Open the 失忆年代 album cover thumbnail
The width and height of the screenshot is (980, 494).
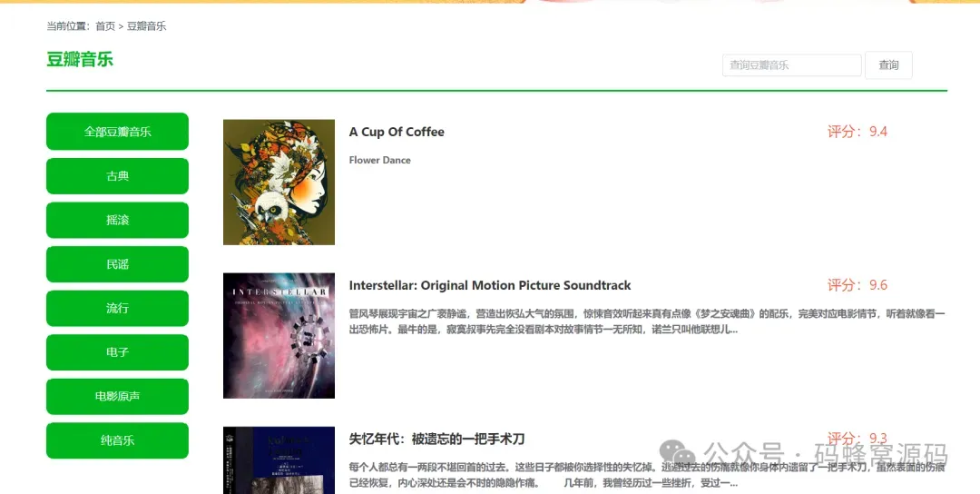(x=279, y=460)
